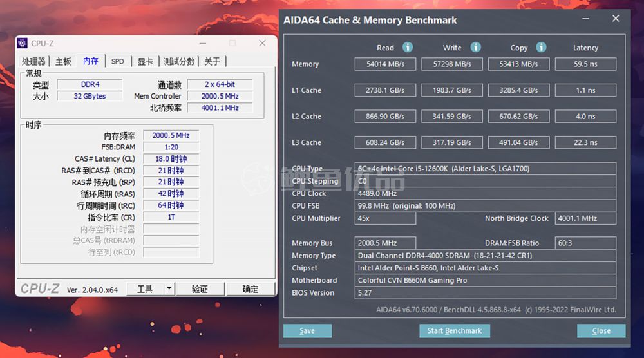The height and width of the screenshot is (358, 644).
Task: Click North Bridge Clock field in AIDA64
Action: pos(585,218)
